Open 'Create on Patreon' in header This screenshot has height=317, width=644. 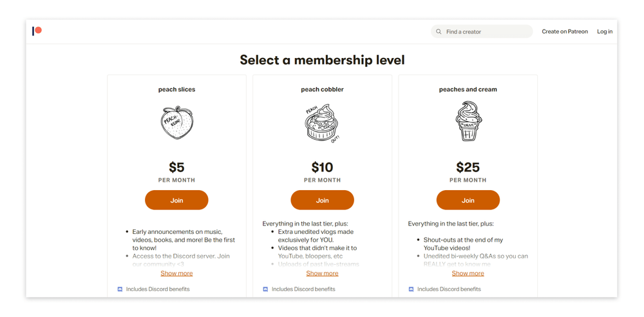click(564, 32)
